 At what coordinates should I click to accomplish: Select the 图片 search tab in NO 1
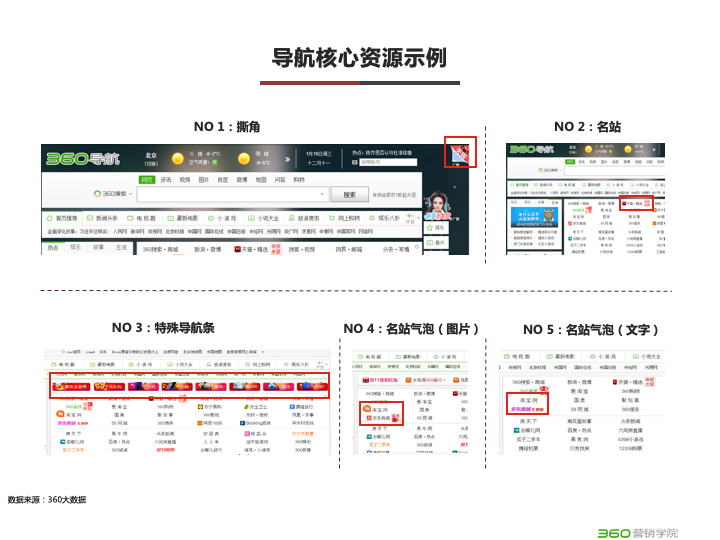point(203,180)
